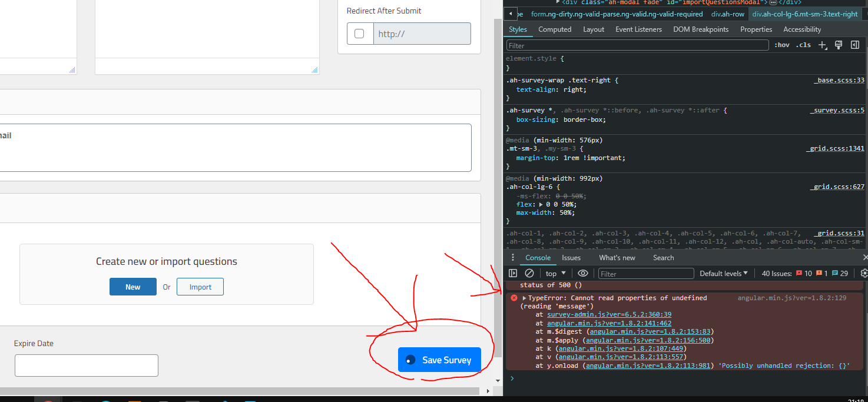Open console settings gear
The height and width of the screenshot is (402, 868).
click(x=864, y=273)
